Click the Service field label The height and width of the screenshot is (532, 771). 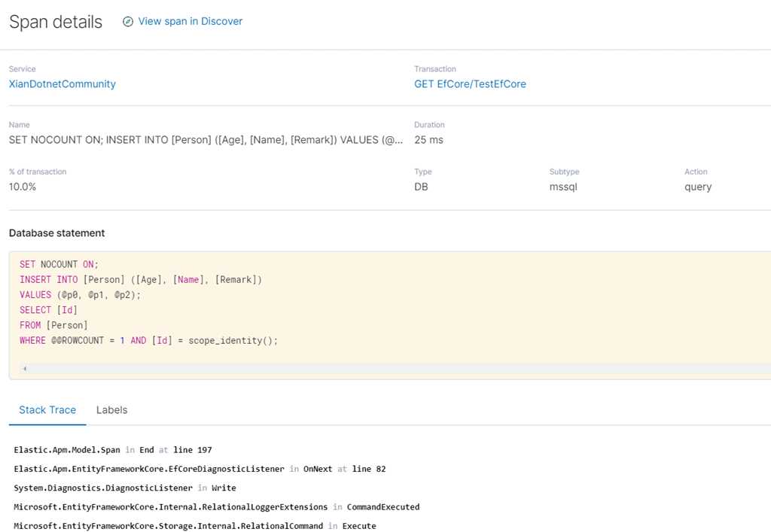pos(22,69)
